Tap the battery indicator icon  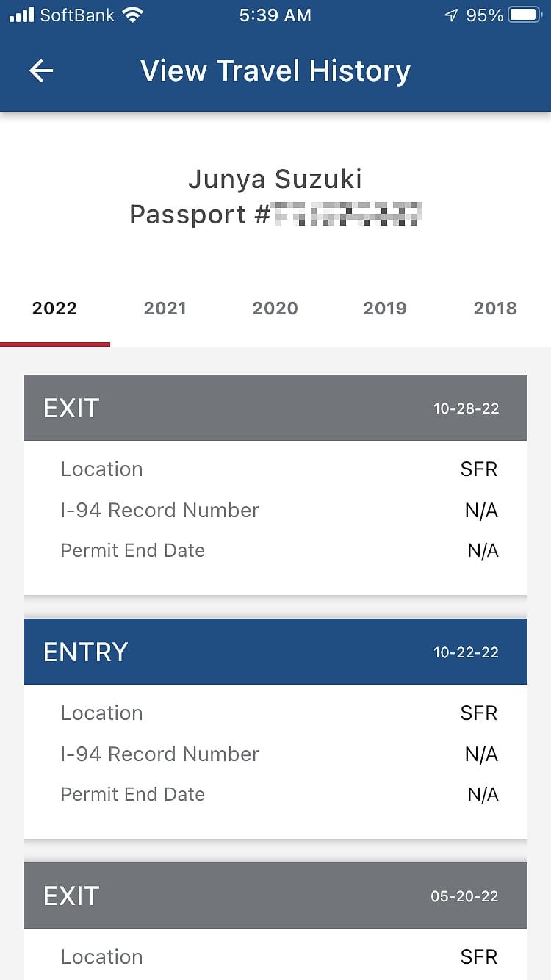(x=525, y=15)
